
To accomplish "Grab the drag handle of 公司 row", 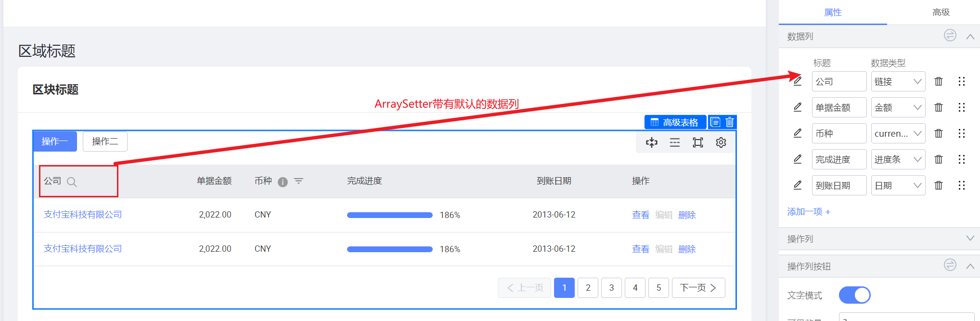I will 962,81.
